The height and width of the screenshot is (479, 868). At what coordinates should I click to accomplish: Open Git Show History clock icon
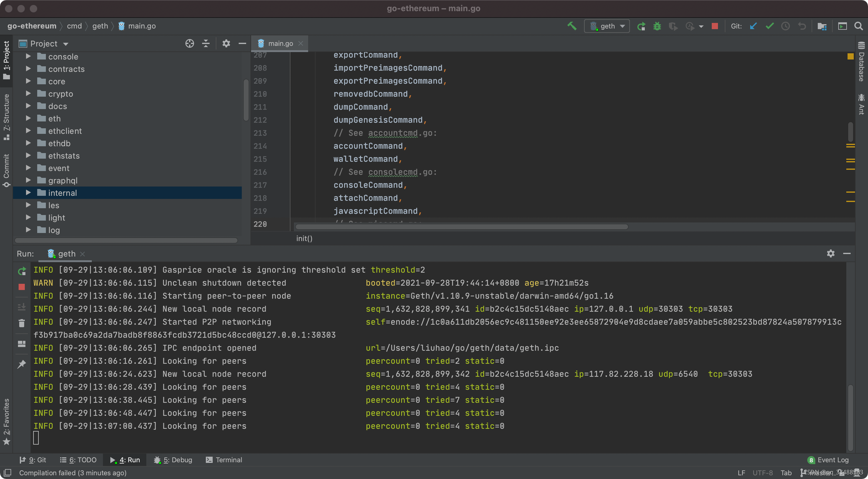(x=786, y=26)
